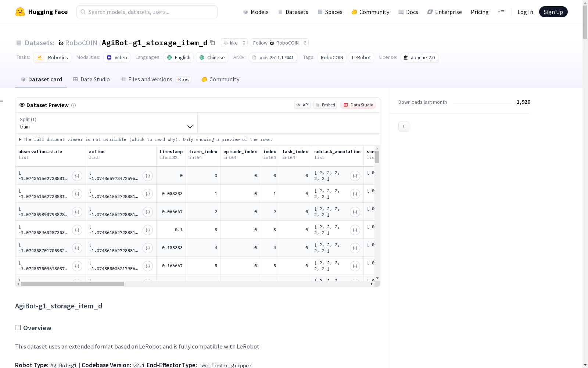Click the LeRobot tag
The height and width of the screenshot is (368, 588).
pos(361,57)
